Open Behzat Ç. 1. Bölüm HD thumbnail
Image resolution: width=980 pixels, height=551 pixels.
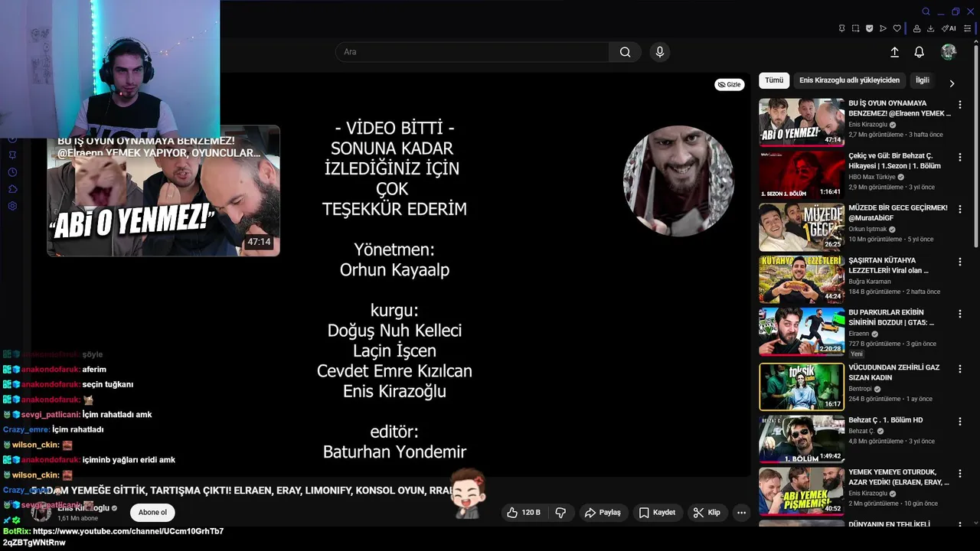pyautogui.click(x=802, y=439)
